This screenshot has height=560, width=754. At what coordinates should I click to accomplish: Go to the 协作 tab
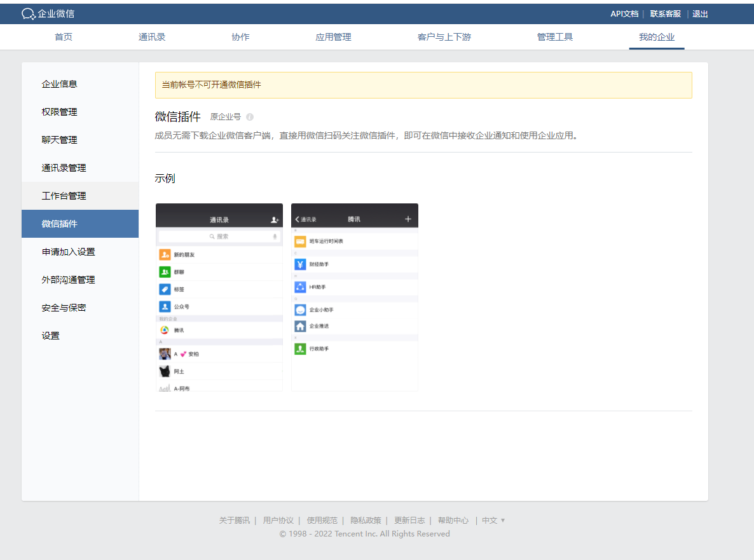click(x=240, y=37)
